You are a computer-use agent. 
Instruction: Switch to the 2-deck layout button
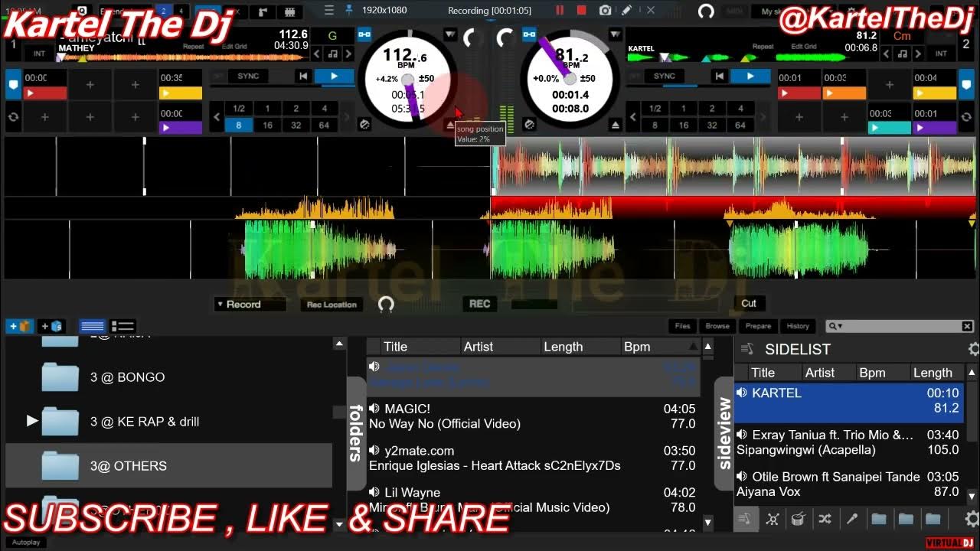tap(163, 11)
